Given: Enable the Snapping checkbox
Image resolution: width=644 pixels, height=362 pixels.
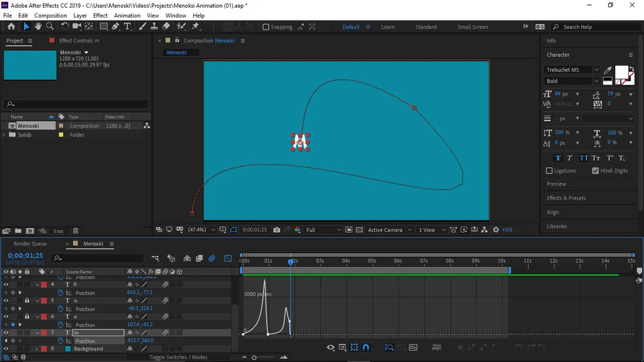Looking at the screenshot, I should click(266, 27).
